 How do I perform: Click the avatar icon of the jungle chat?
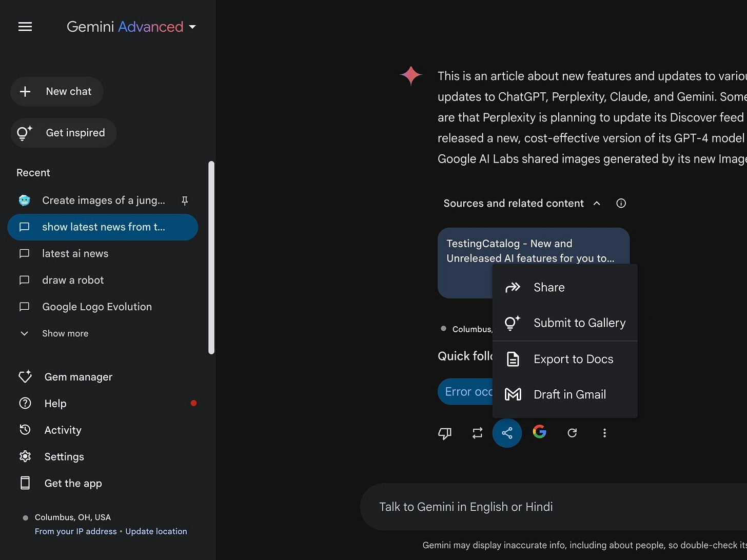pyautogui.click(x=25, y=201)
